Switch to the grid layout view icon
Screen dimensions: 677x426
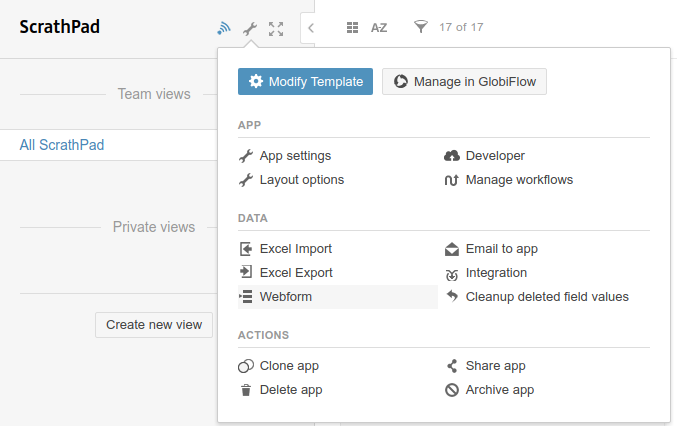pos(352,28)
